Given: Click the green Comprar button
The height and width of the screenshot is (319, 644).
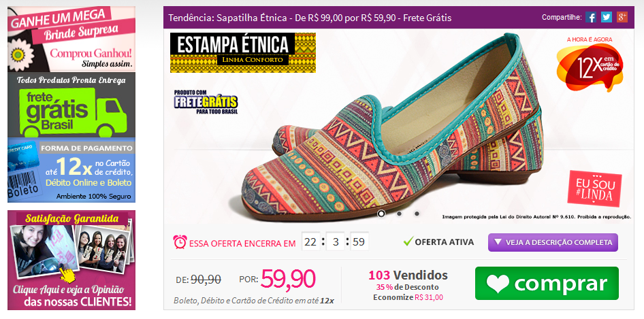Looking at the screenshot, I should (547, 283).
